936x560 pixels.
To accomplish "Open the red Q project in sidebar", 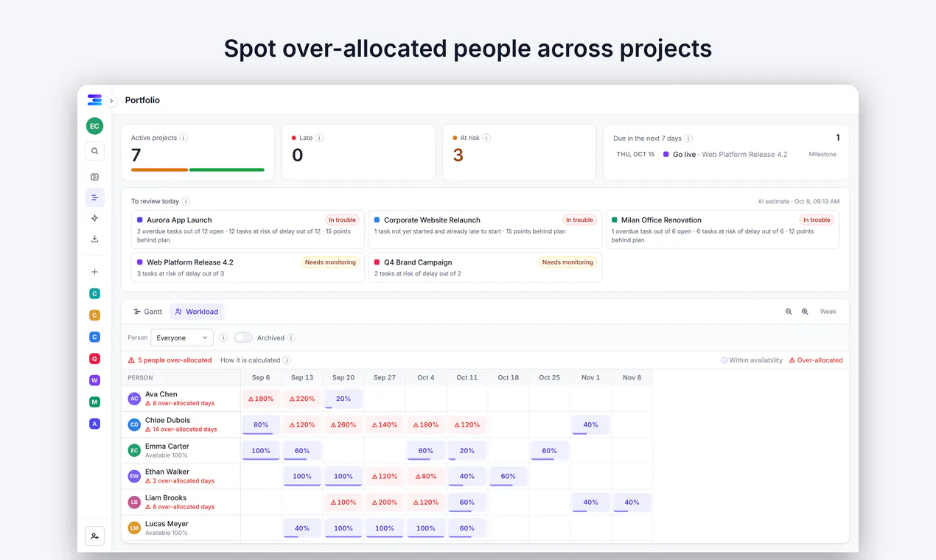I will tap(94, 359).
